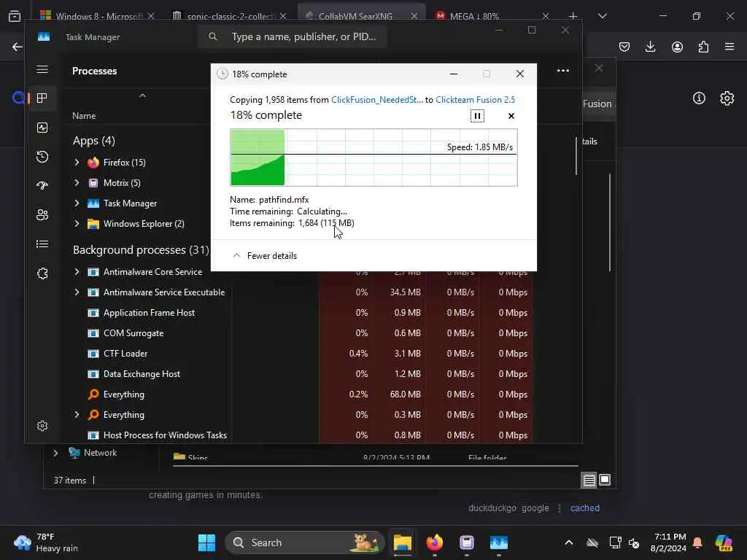Click taskbar Search box
The width and height of the screenshot is (747, 560).
[x=305, y=542]
